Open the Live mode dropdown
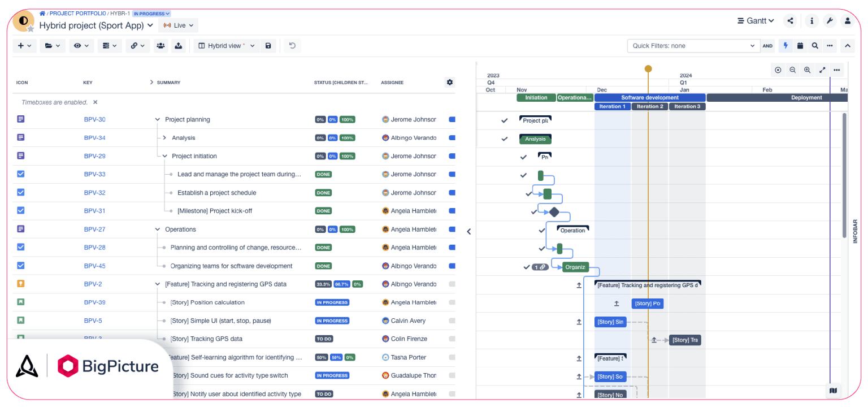This screenshot has height=407, width=868. (x=178, y=25)
